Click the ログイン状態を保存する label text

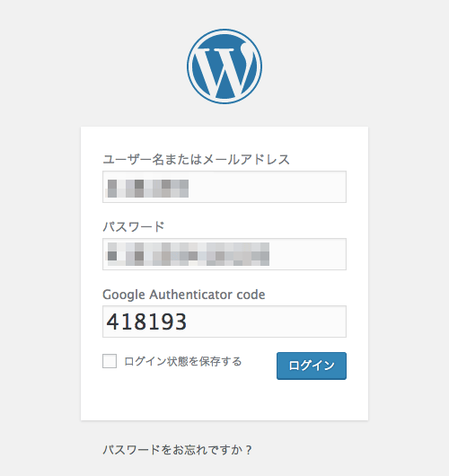pyautogui.click(x=183, y=361)
